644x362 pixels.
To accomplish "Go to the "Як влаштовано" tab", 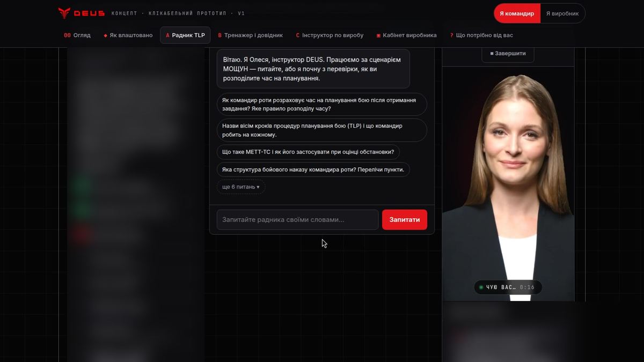I will (x=128, y=35).
